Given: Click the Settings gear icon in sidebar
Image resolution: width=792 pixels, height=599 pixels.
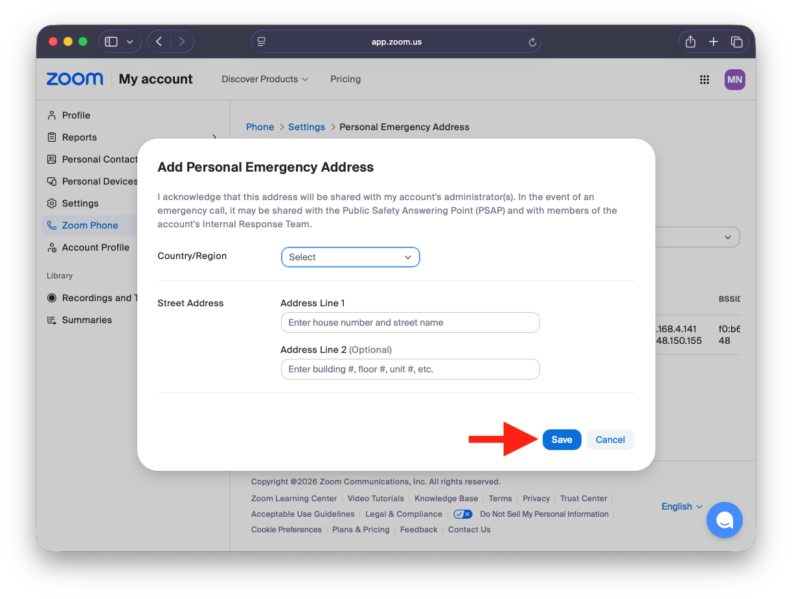Looking at the screenshot, I should click(52, 204).
